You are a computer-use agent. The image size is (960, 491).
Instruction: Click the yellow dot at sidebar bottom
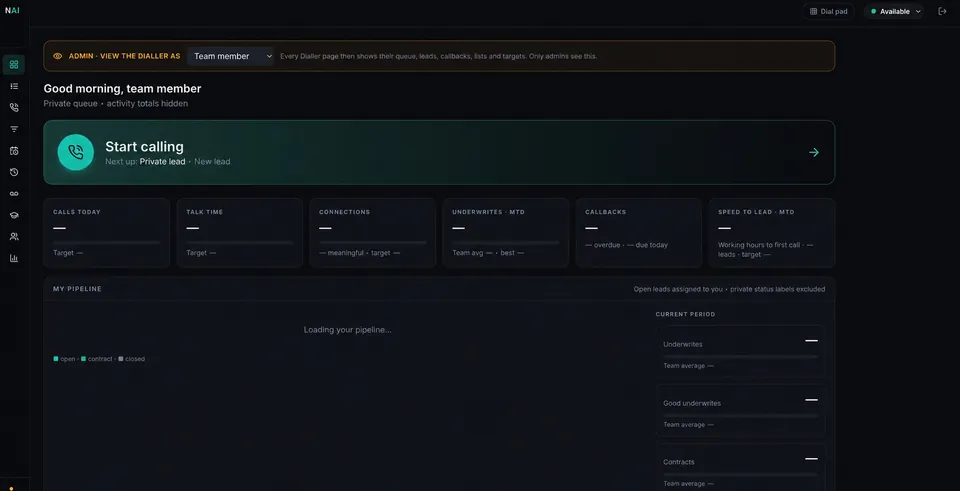(x=12, y=489)
